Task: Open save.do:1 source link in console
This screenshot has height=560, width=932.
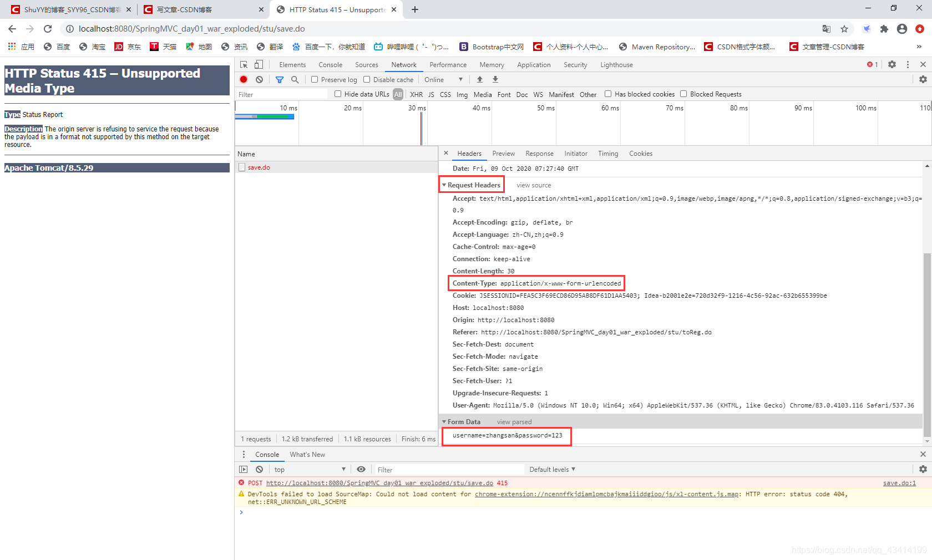Action: pos(899,483)
